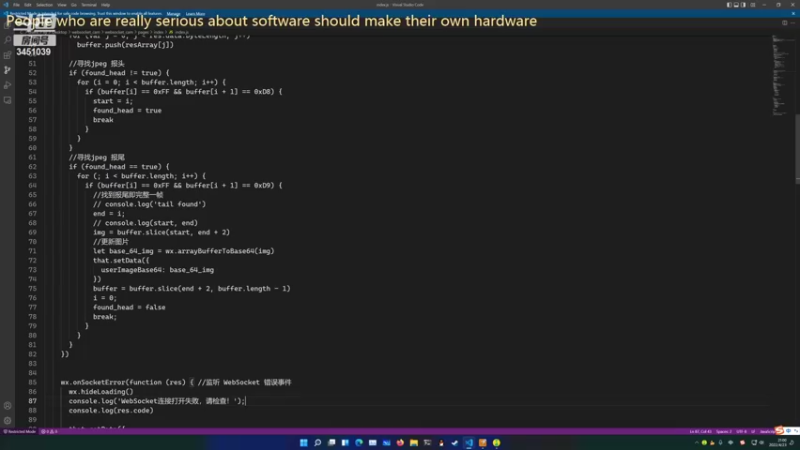Customize layout icon in title bar
Image resolution: width=800 pixels, height=450 pixels.
pyautogui.click(x=753, y=5)
